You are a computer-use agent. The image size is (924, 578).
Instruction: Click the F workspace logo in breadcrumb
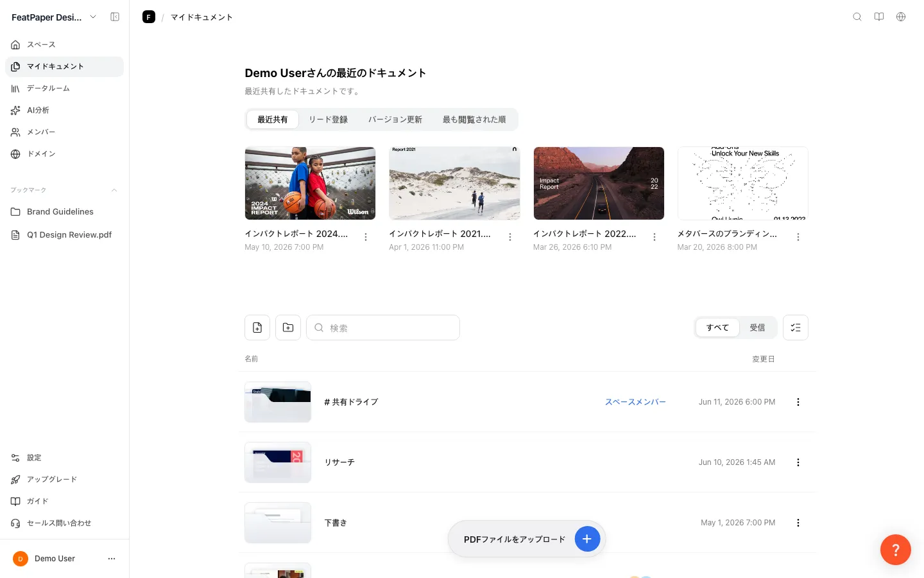point(149,17)
